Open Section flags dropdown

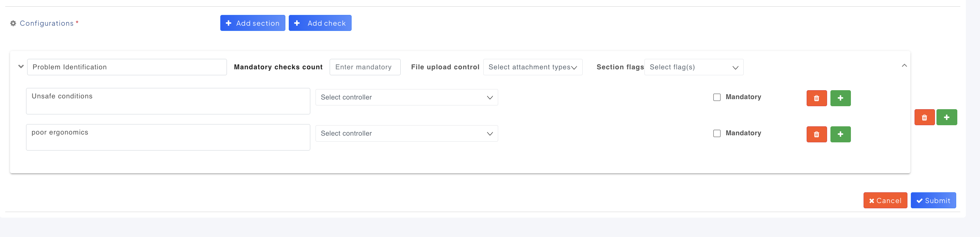click(694, 67)
